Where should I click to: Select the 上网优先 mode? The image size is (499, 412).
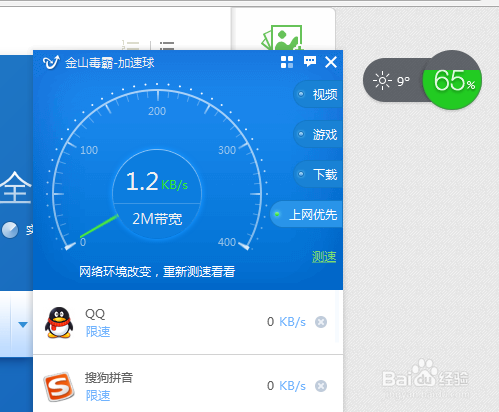[307, 214]
